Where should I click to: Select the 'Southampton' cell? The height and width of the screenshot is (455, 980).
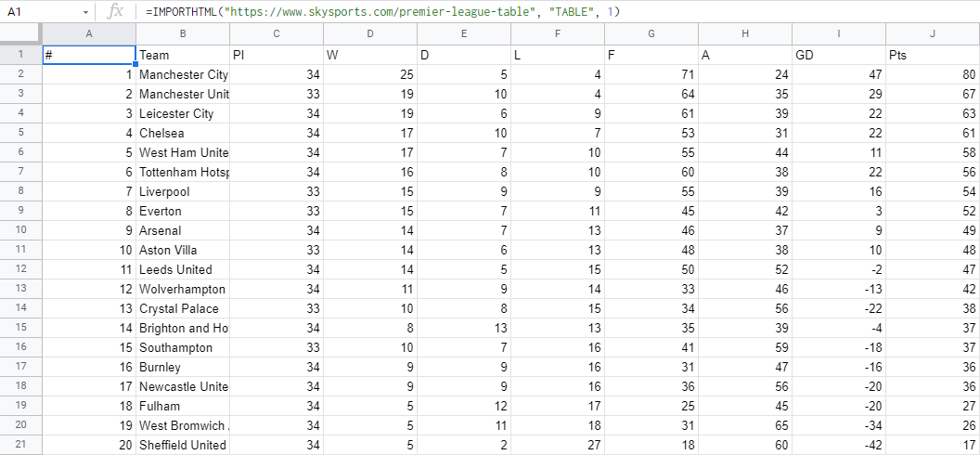point(183,347)
